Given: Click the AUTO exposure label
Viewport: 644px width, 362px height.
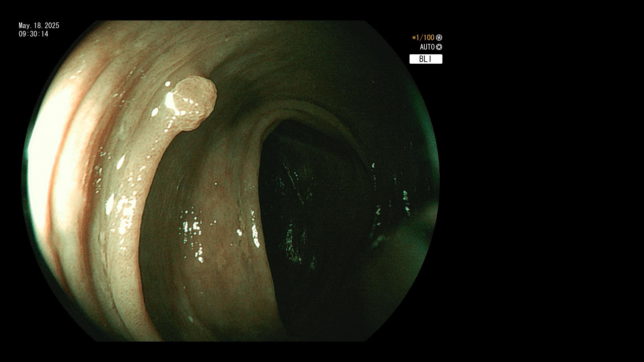Looking at the screenshot, I should pyautogui.click(x=427, y=47).
